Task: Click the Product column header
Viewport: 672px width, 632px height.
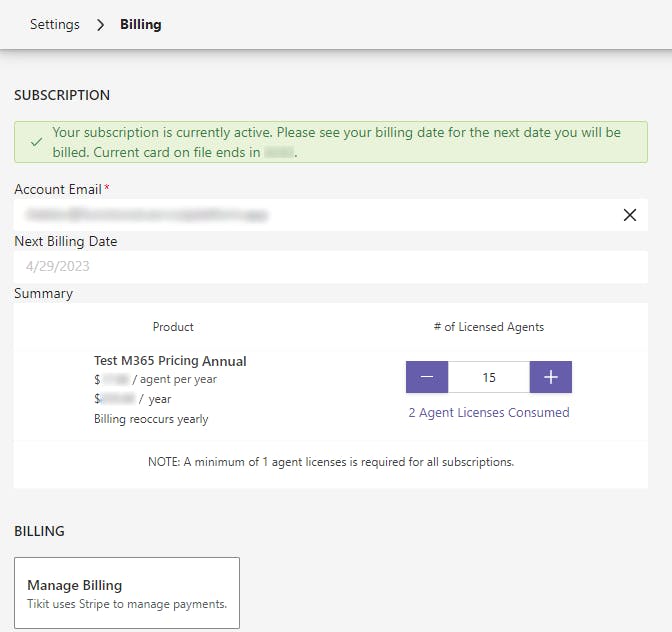Action: (x=173, y=327)
